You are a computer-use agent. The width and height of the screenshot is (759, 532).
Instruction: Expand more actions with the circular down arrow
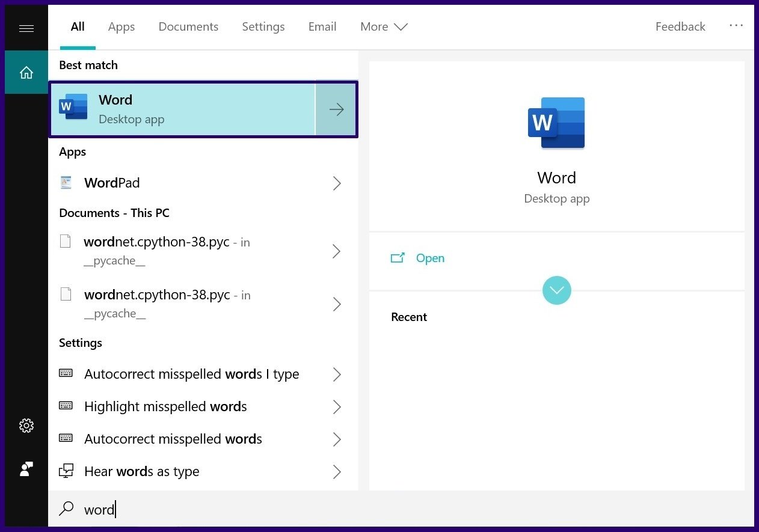(556, 290)
